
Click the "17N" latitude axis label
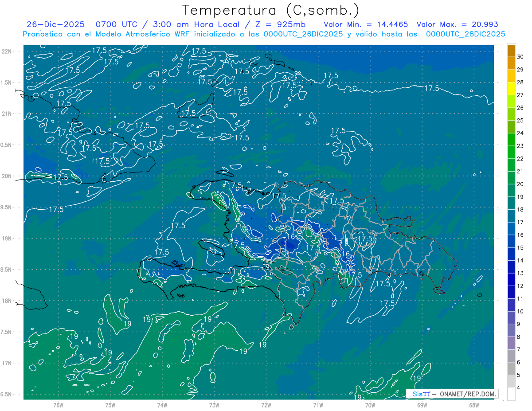pyautogui.click(x=8, y=364)
